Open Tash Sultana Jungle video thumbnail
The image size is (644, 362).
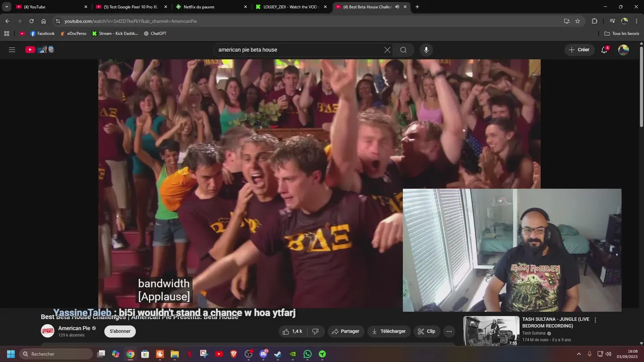[491, 331]
